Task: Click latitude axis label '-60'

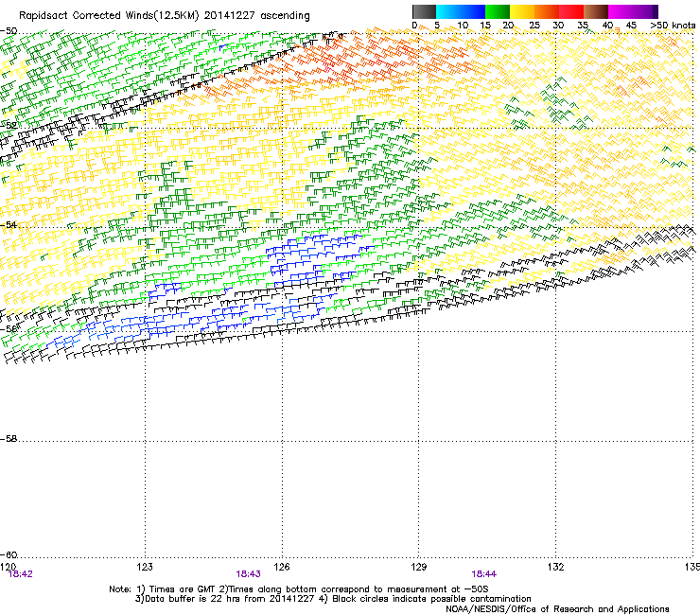Action: point(9,554)
